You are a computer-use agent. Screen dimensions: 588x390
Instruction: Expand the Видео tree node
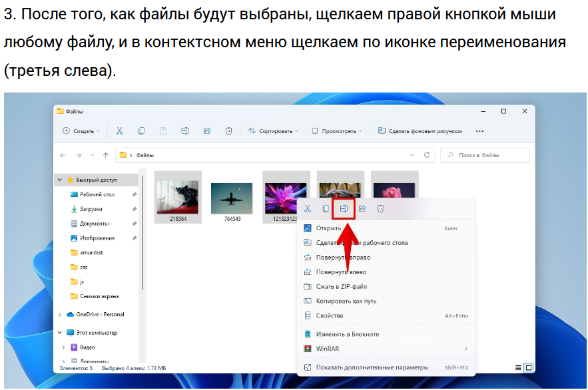click(63, 347)
